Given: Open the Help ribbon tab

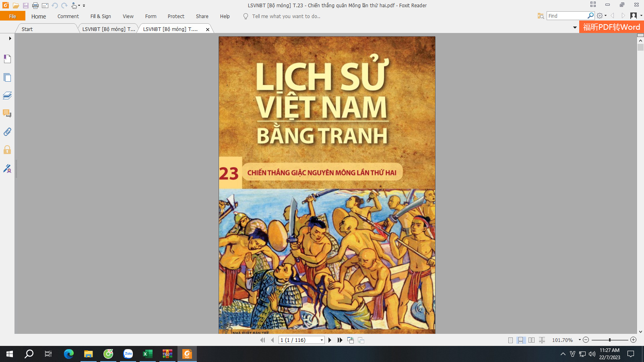Looking at the screenshot, I should 225,16.
